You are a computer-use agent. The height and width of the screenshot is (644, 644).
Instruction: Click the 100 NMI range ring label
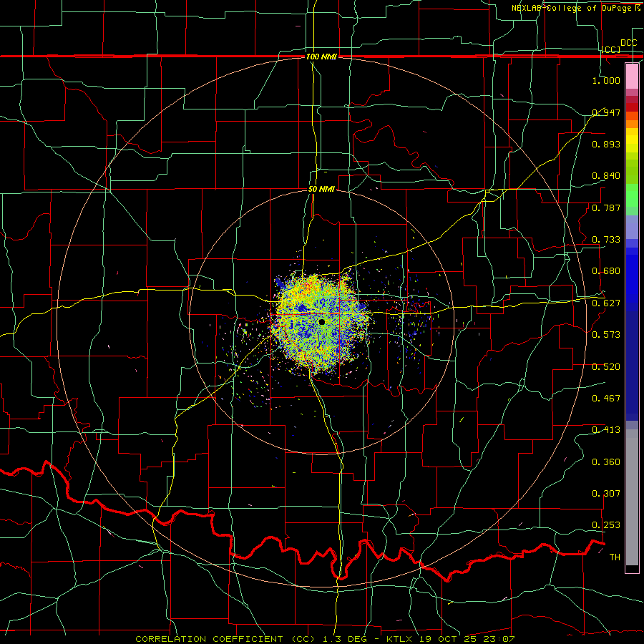click(321, 57)
